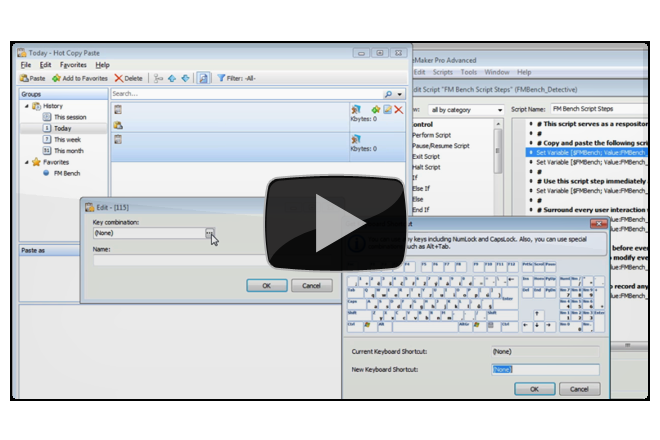Open the 'all by category' dropdown

[x=465, y=109]
